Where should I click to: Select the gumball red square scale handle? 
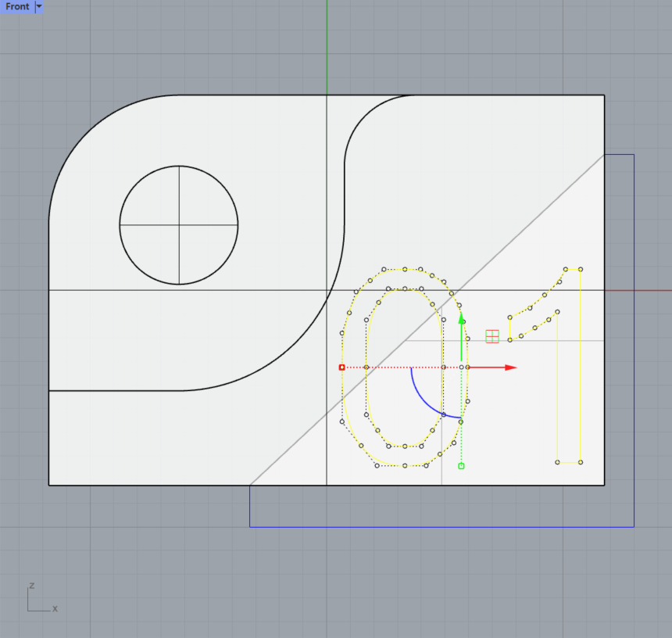(x=342, y=367)
